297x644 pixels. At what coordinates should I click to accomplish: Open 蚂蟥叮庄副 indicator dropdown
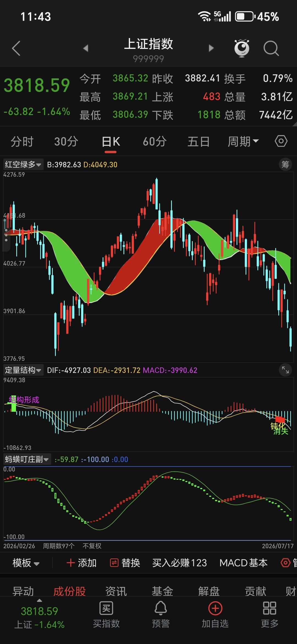tap(27, 459)
